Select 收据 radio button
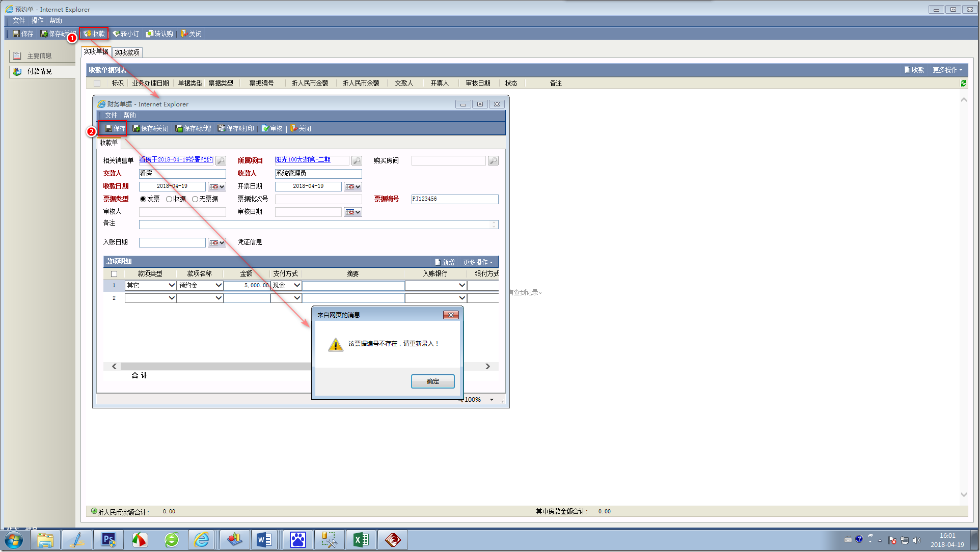The width and height of the screenshot is (980, 552). [169, 199]
